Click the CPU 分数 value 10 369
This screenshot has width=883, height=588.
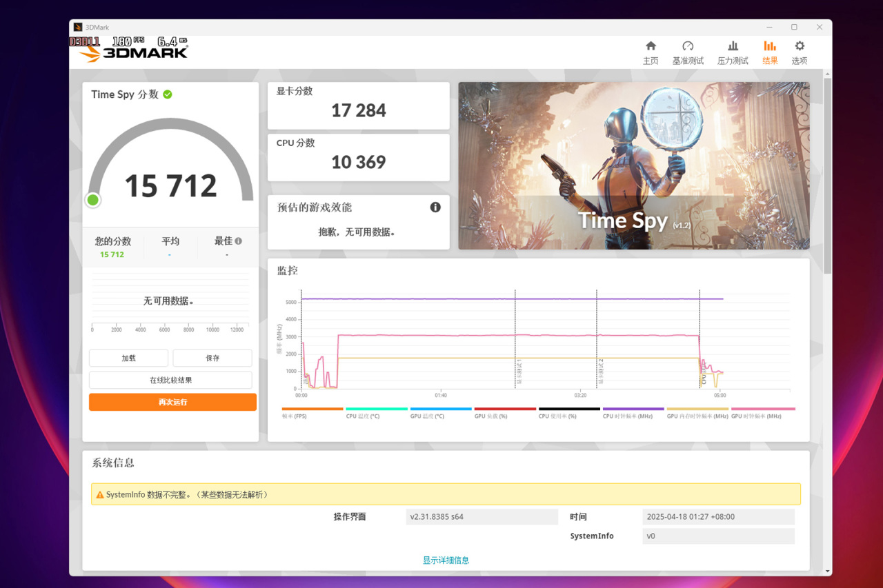point(359,162)
